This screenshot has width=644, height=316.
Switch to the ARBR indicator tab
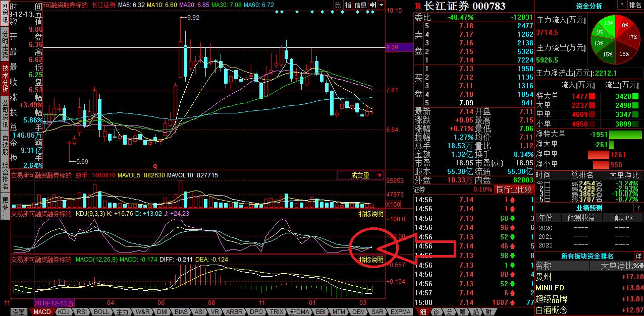(x=234, y=312)
